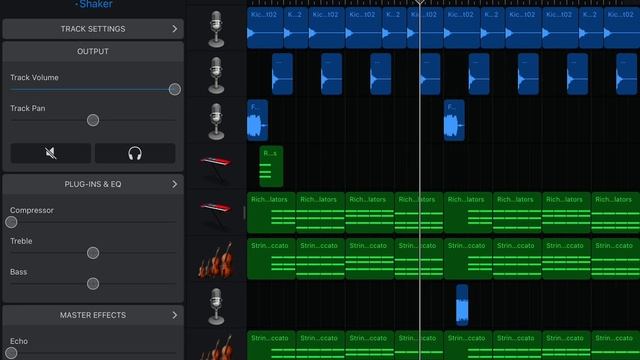The image size is (640, 360).
Task: Click the OUTPUT section header
Action: (x=93, y=51)
